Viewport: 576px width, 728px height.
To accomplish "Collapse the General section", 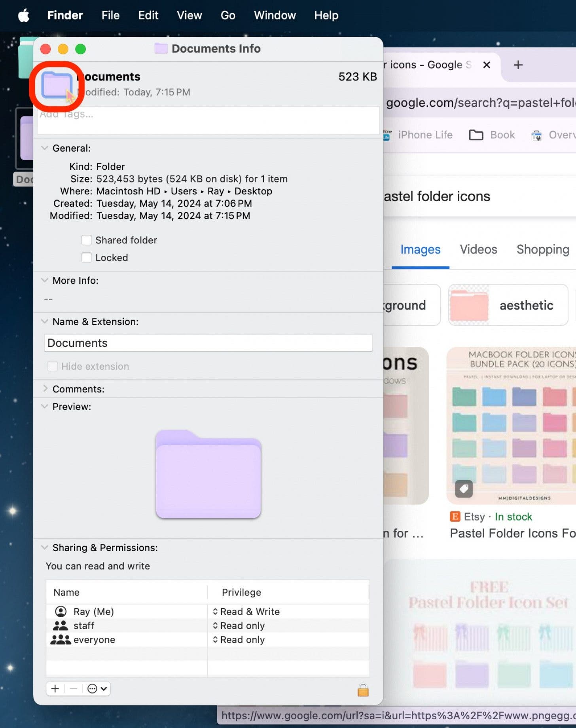I will coord(45,148).
